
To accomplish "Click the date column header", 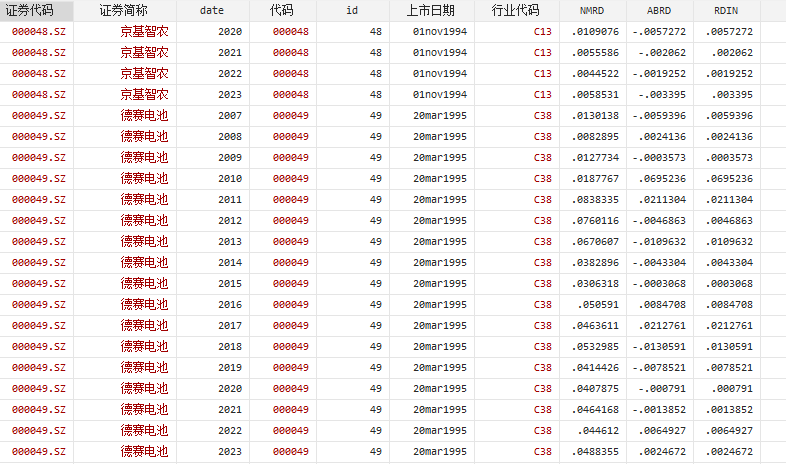I will point(211,11).
